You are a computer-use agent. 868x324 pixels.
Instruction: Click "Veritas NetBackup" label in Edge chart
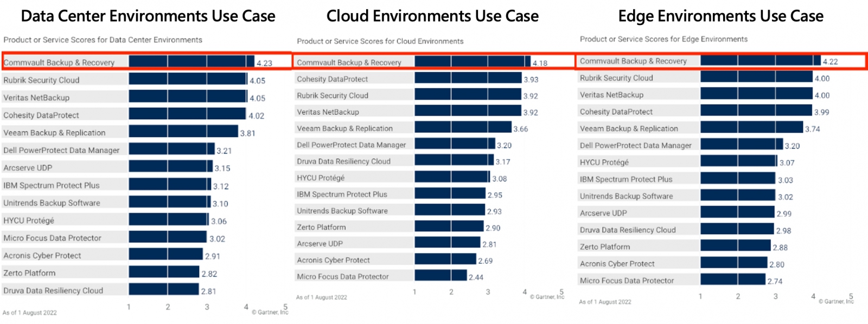point(611,95)
